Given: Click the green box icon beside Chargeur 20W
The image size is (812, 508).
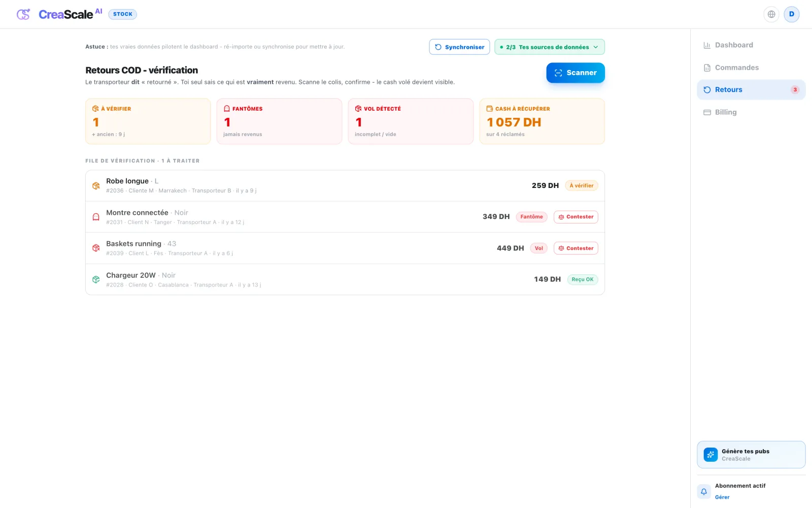Looking at the screenshot, I should pyautogui.click(x=96, y=279).
